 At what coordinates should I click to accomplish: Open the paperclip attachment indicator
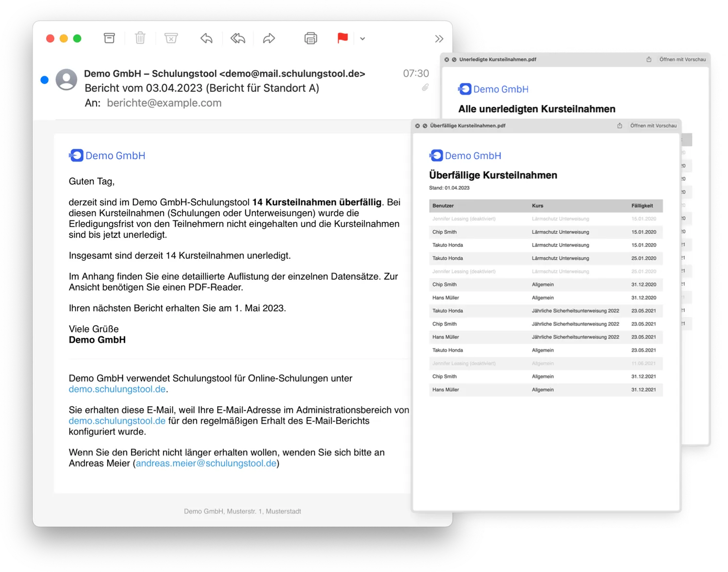pyautogui.click(x=425, y=87)
